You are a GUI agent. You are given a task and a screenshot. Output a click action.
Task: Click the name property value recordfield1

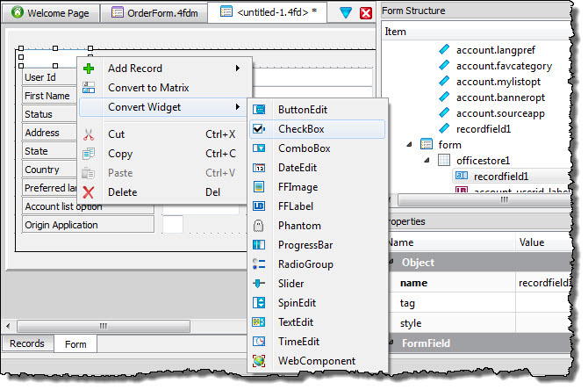tap(544, 283)
